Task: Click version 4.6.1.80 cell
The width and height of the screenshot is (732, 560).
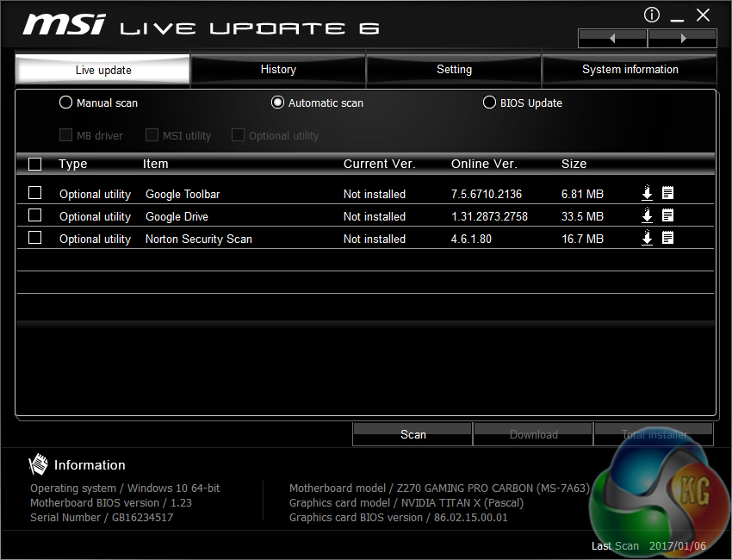Action: click(471, 239)
